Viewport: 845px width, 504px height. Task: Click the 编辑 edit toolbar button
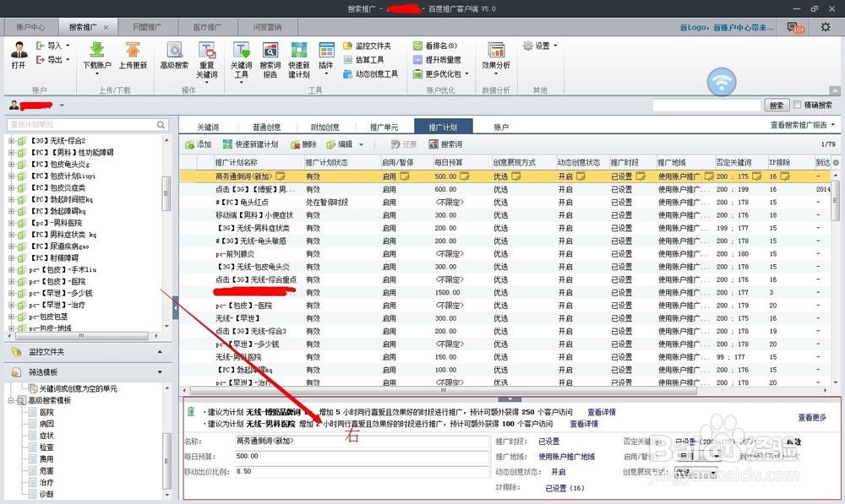(x=339, y=144)
